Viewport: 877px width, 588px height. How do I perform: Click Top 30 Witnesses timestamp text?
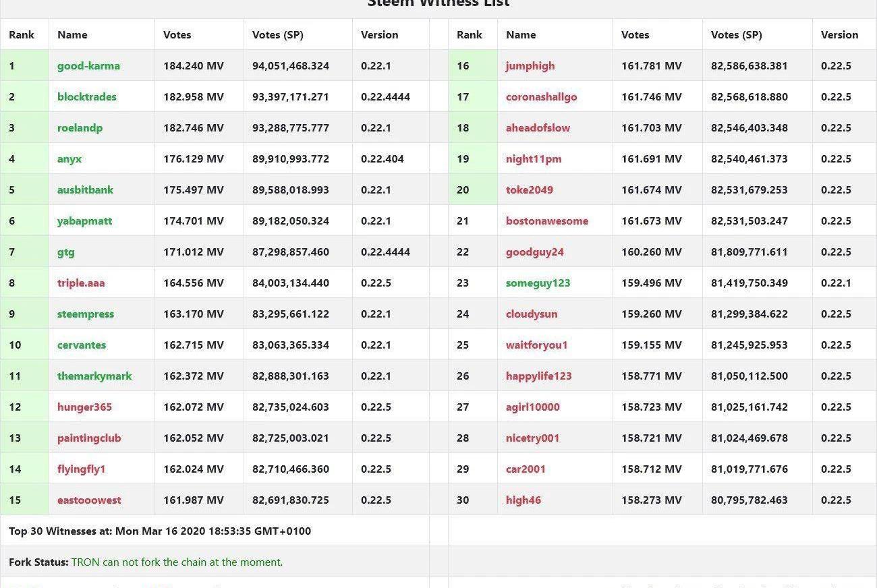coord(160,531)
